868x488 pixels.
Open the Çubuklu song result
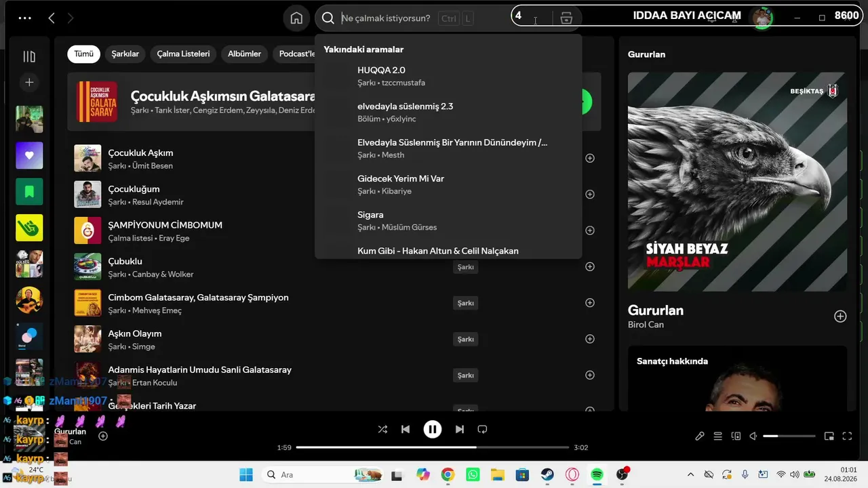125,261
